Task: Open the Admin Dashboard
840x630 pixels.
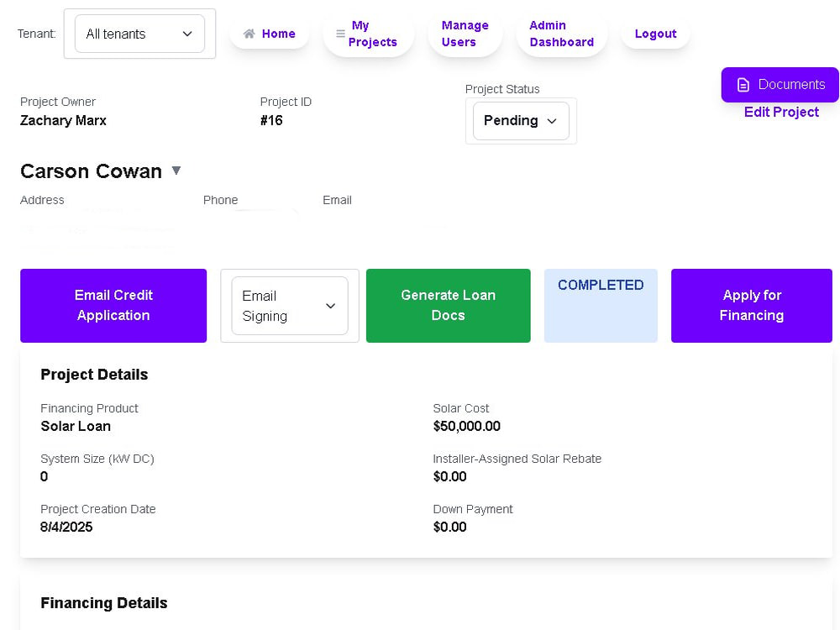Action: [x=561, y=34]
